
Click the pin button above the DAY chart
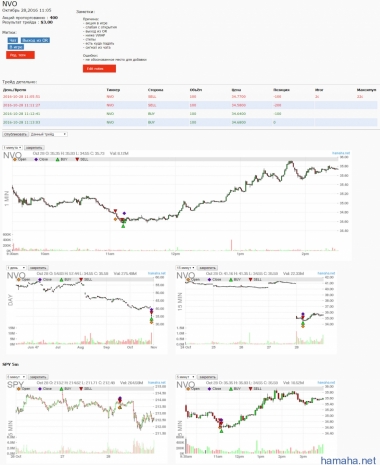pos(38,268)
